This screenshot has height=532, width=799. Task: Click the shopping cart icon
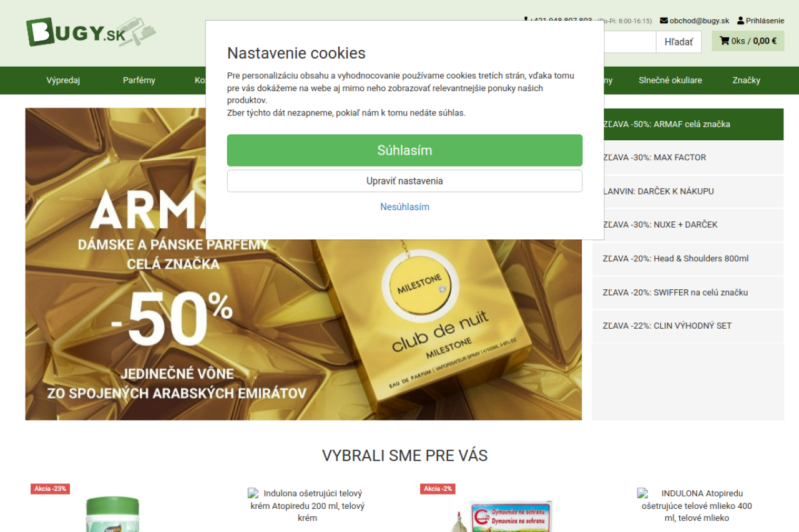724,41
